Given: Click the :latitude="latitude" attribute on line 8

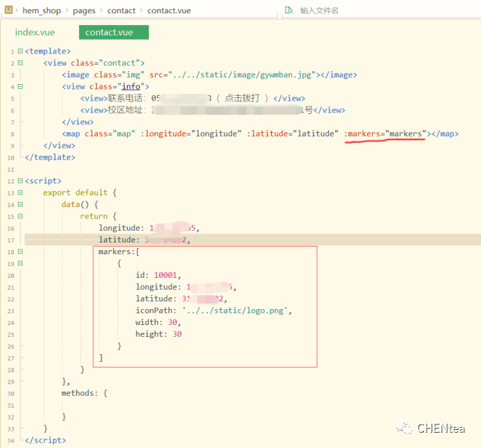Looking at the screenshot, I should 293,134.
